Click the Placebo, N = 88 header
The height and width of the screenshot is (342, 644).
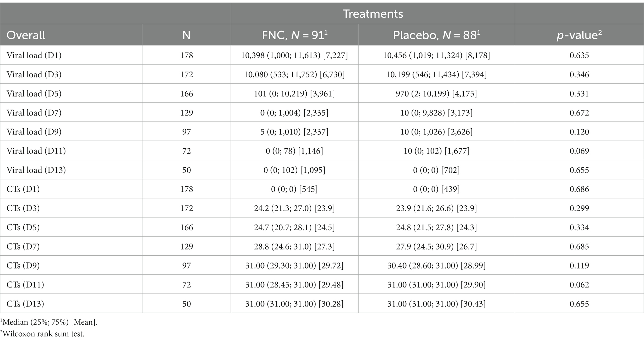click(436, 35)
